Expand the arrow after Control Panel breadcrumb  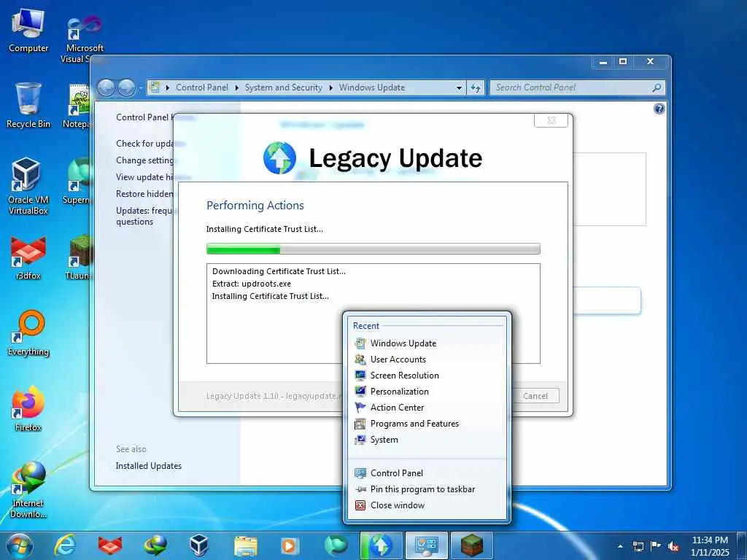[x=237, y=87]
